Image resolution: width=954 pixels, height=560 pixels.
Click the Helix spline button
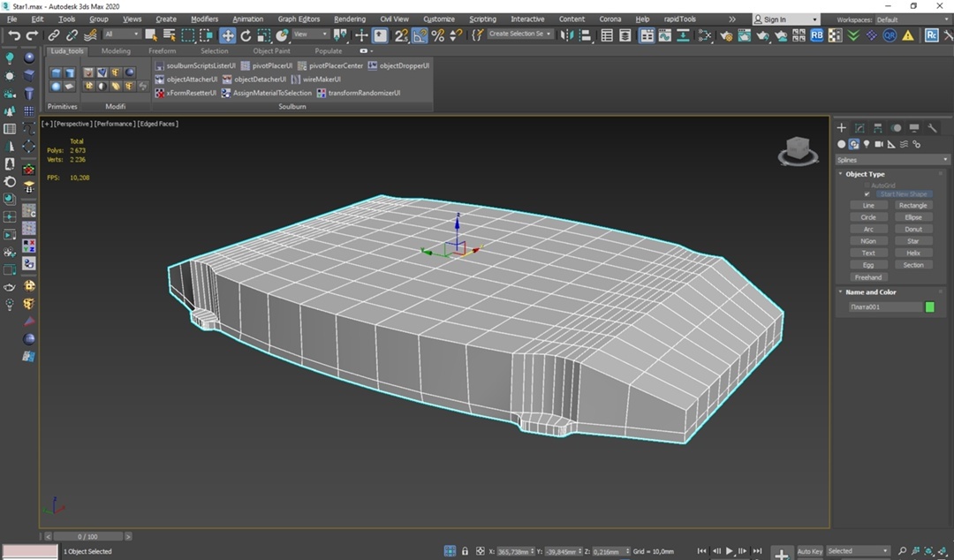coord(913,254)
